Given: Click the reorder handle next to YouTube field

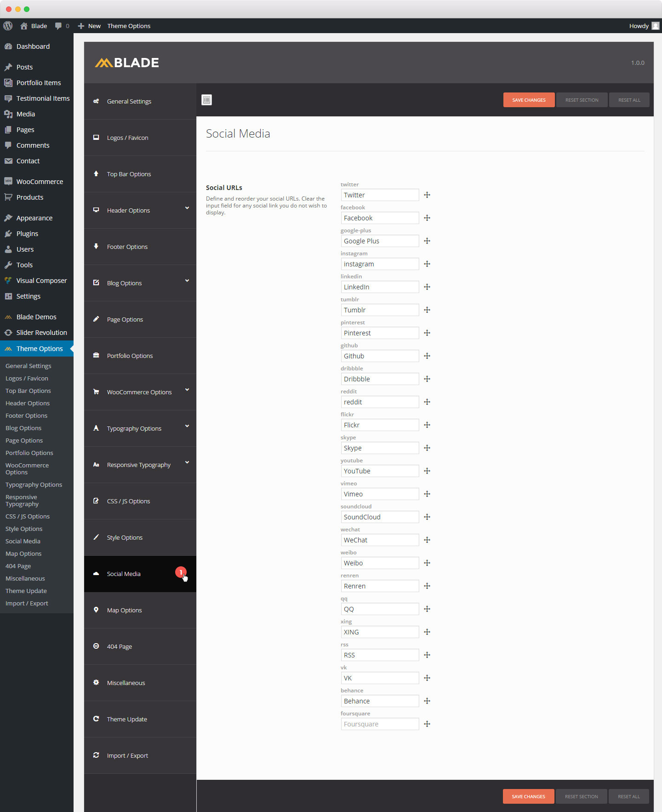Looking at the screenshot, I should [x=427, y=471].
